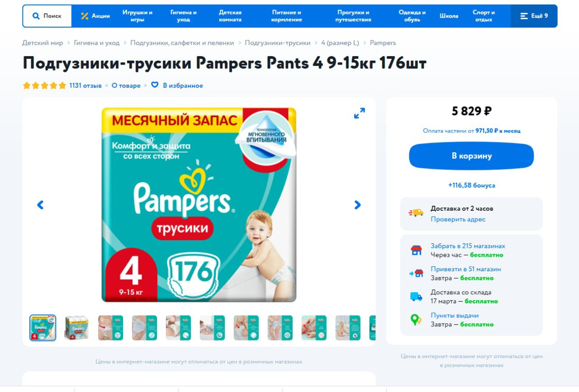Open the Проверить адрес link
Viewport: 579px width, 392px height.
pos(458,219)
